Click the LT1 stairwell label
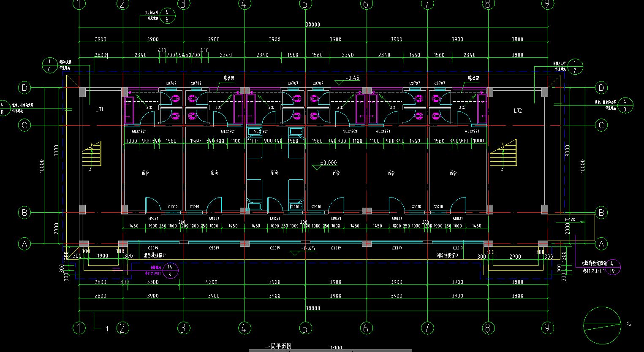Image resolution: width=644 pixels, height=352 pixels. pos(99,110)
